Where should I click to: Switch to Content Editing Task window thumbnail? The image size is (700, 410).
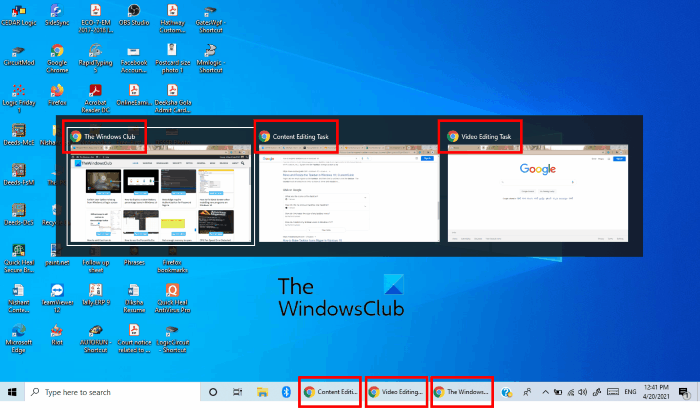349,186
